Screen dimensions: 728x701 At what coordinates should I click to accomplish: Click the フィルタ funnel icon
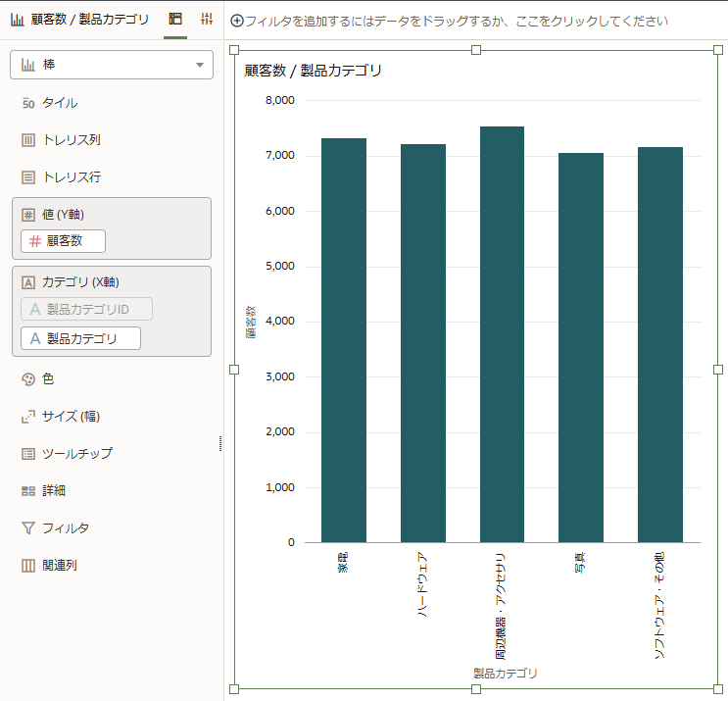(28, 528)
